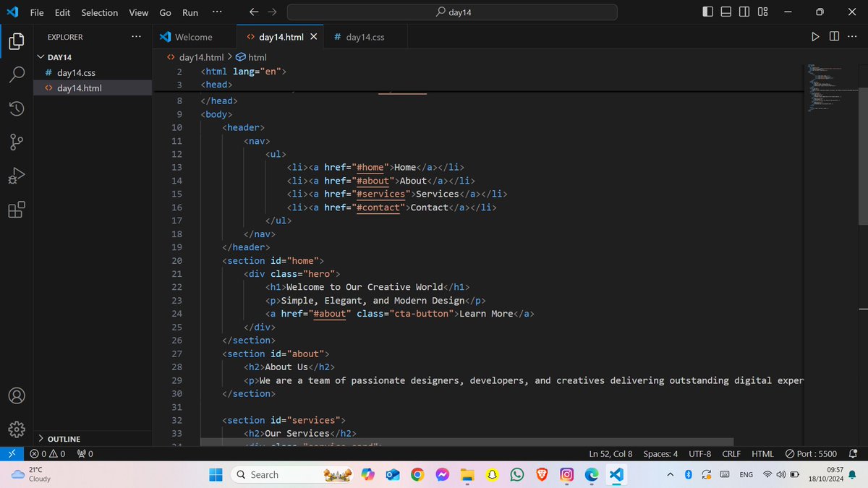Switch to the Welcome tab

pyautogui.click(x=195, y=36)
